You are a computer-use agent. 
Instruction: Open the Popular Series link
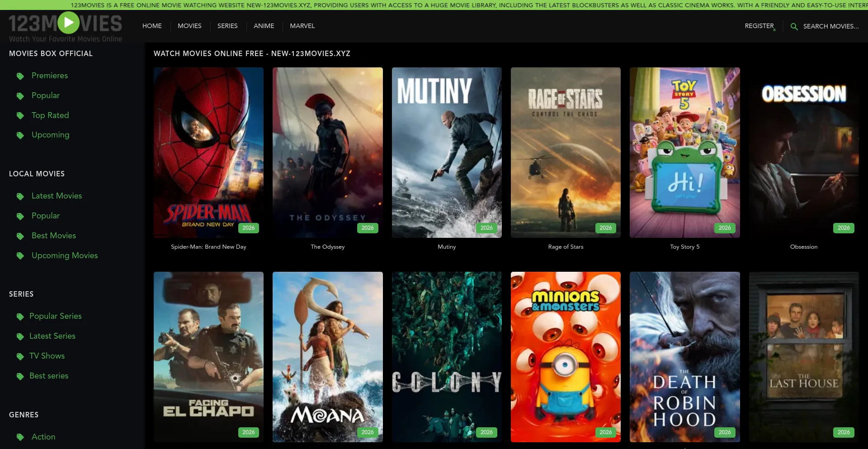tap(56, 316)
